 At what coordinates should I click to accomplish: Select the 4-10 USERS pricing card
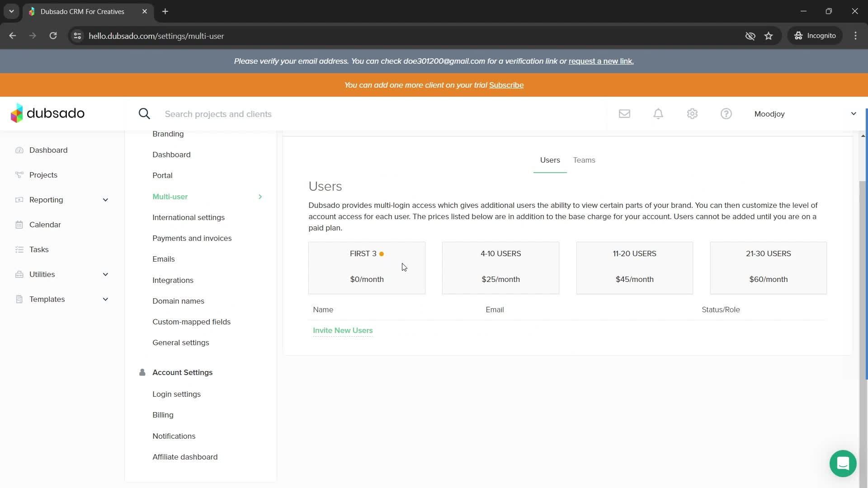click(x=500, y=268)
